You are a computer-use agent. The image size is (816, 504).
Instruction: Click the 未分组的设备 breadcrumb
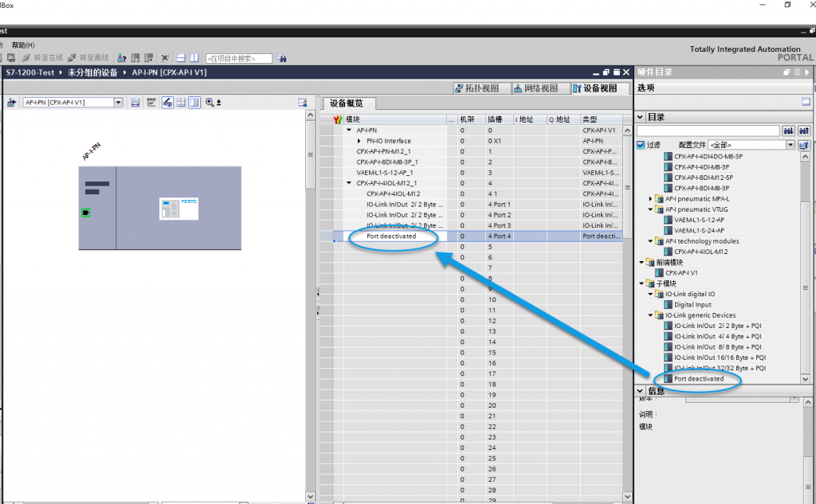[x=92, y=72]
